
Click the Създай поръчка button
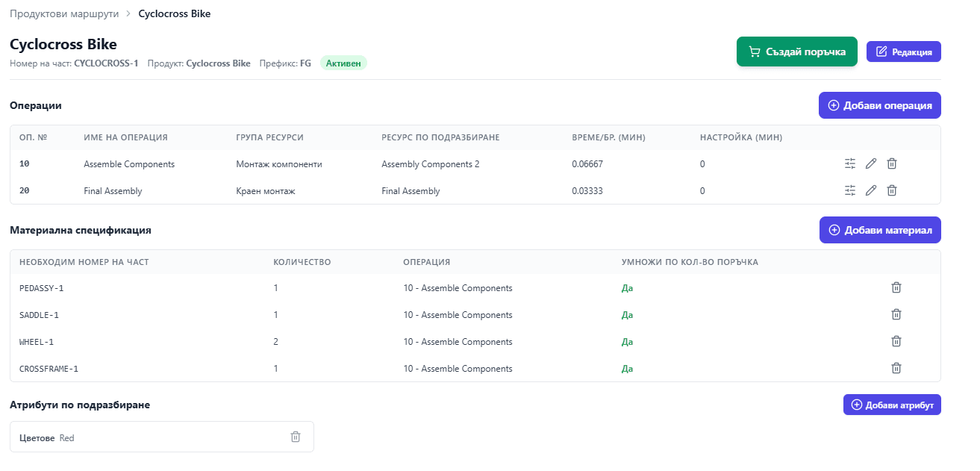pos(796,52)
